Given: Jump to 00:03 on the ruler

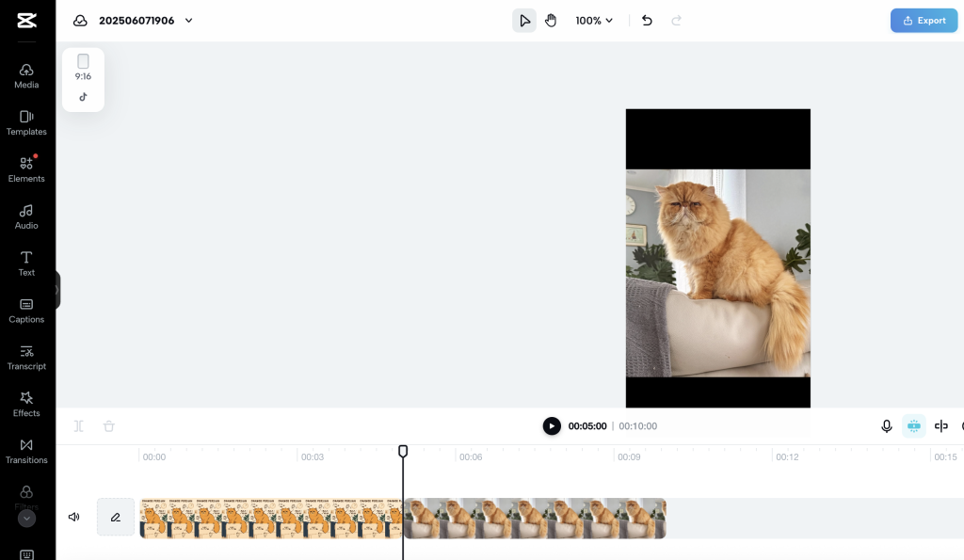Looking at the screenshot, I should (x=313, y=456).
